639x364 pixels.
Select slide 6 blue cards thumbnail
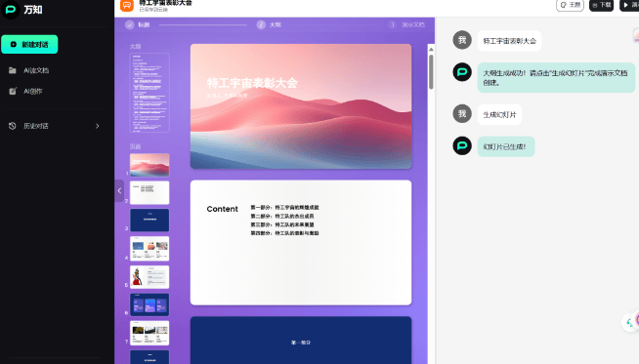click(149, 304)
